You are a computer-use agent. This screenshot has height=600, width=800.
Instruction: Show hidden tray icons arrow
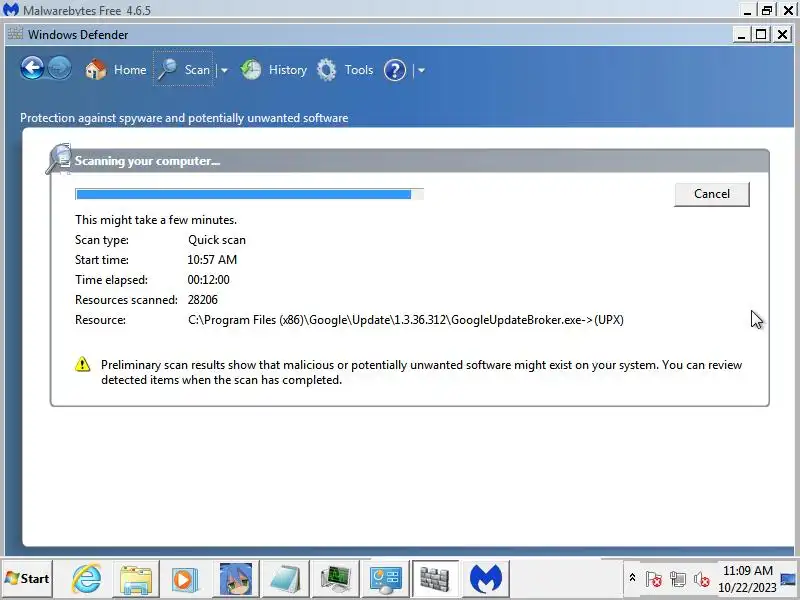[x=632, y=578]
